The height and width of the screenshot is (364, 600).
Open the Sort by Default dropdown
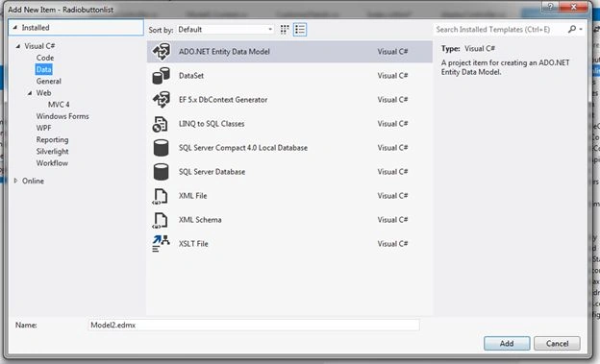click(225, 30)
